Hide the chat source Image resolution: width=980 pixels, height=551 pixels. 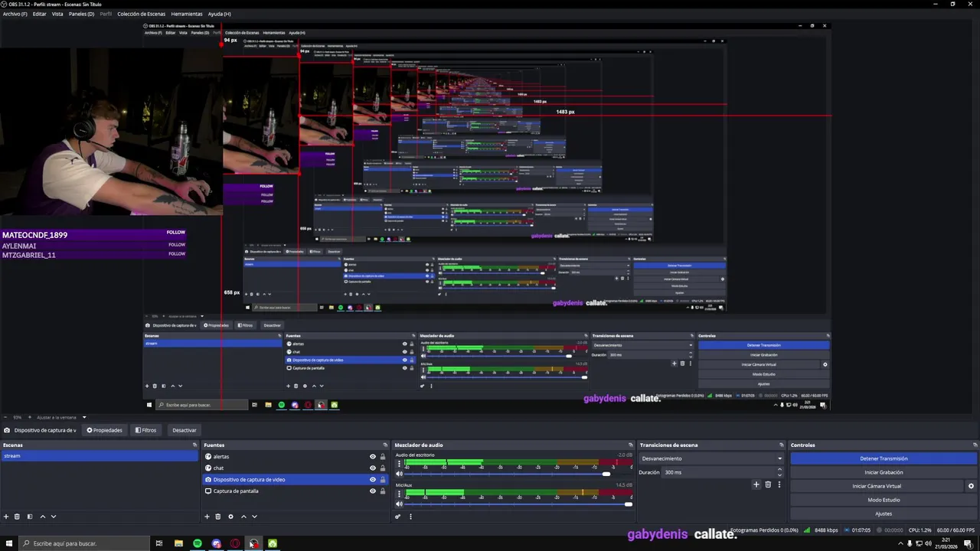tap(373, 468)
